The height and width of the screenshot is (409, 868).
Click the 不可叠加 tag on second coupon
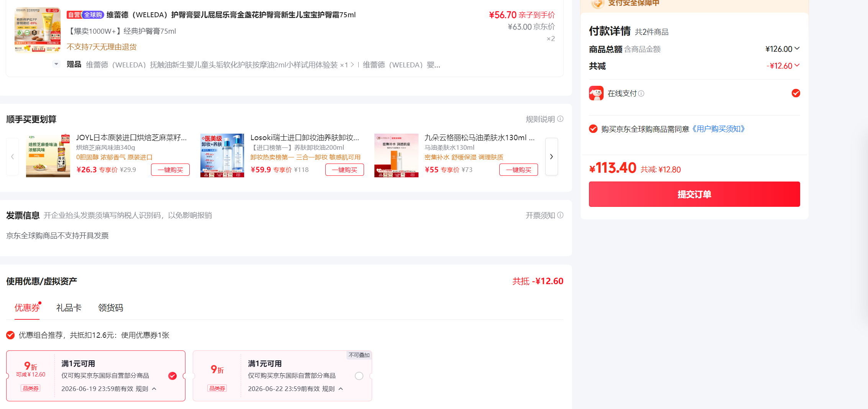(x=359, y=355)
